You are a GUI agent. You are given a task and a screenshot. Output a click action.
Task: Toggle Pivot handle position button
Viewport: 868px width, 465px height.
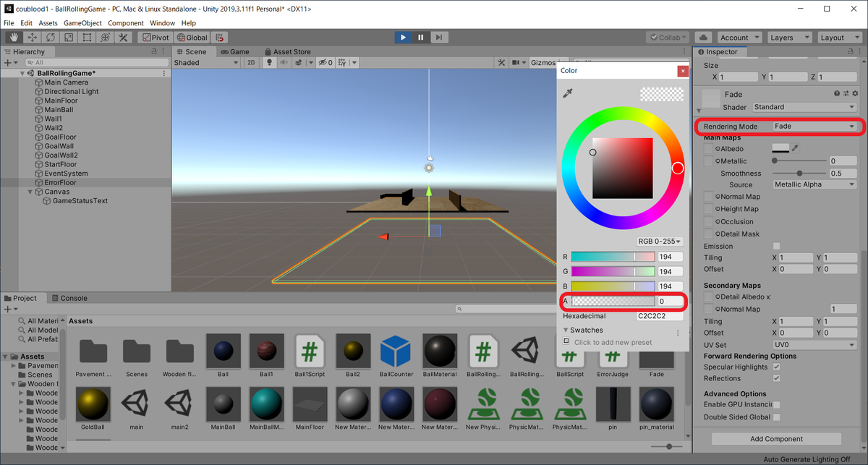pos(155,38)
